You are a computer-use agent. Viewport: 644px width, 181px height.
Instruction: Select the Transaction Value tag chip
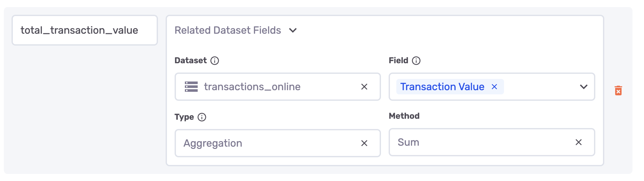point(442,87)
